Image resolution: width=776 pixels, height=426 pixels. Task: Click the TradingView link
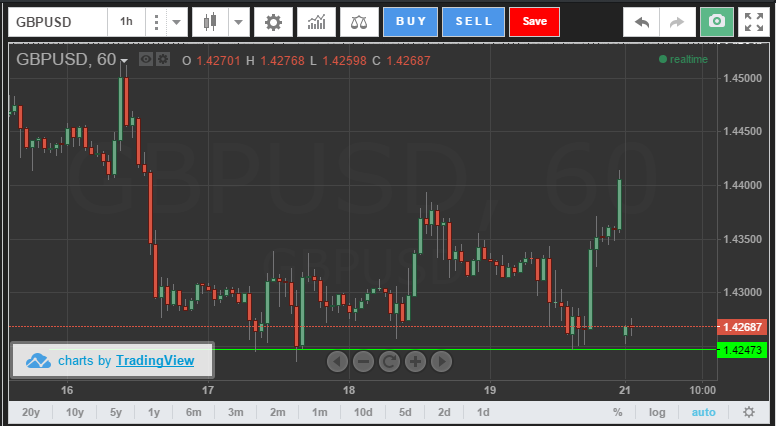click(155, 360)
